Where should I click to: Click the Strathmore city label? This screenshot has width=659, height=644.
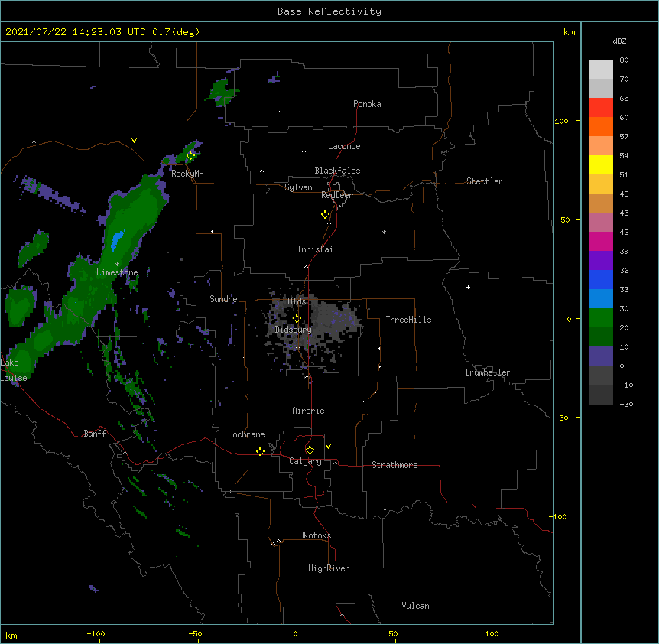(x=394, y=465)
